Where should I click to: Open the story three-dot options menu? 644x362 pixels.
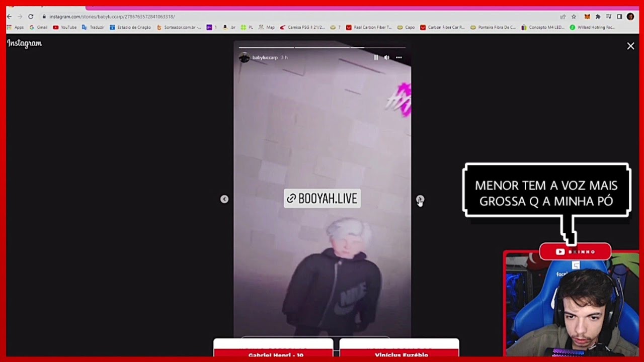click(399, 57)
